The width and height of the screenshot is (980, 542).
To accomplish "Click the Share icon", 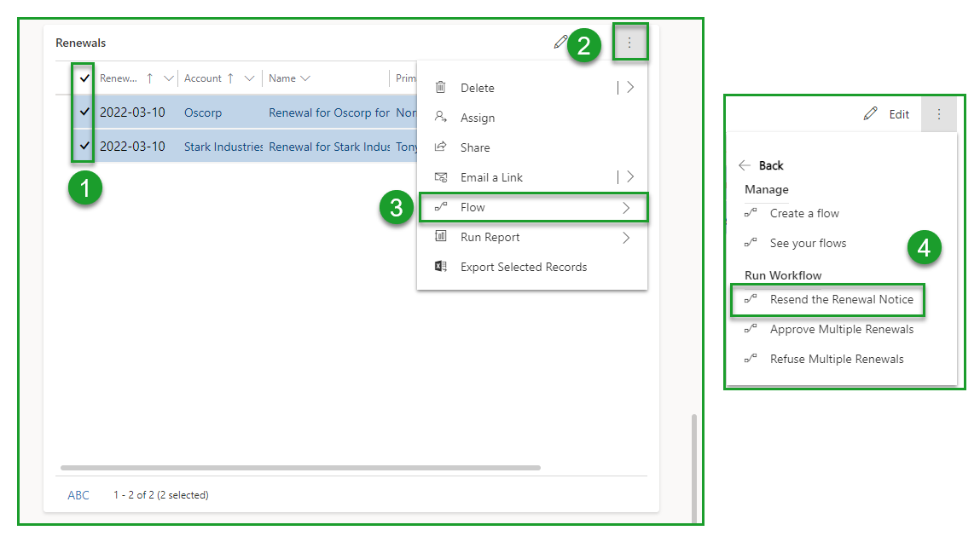I will coord(440,147).
